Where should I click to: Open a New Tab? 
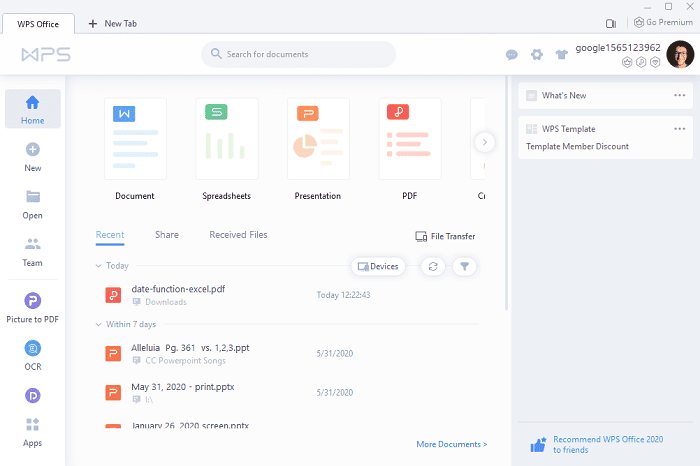click(x=112, y=24)
